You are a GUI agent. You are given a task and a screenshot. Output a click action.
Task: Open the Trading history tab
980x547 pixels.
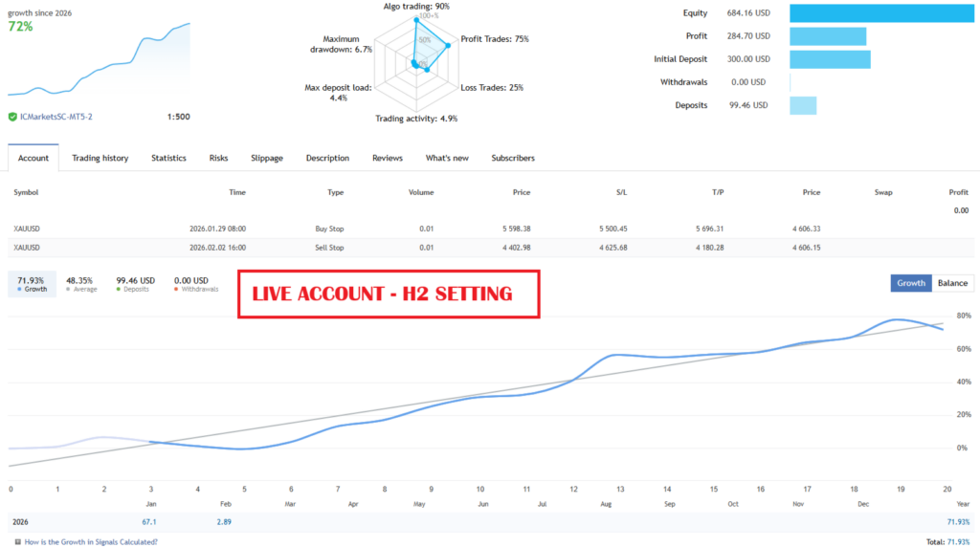100,158
